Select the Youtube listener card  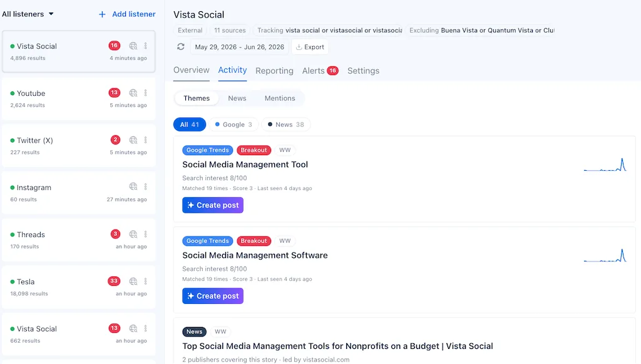[78, 99]
